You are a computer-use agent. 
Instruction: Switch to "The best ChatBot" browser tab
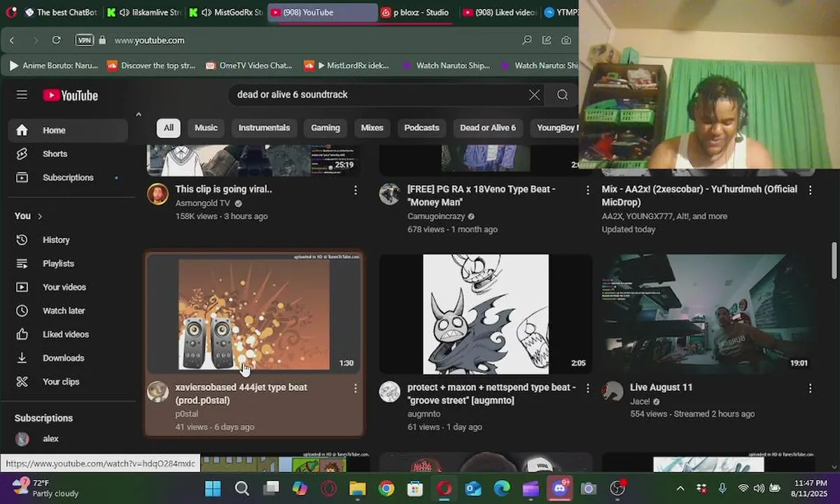tap(60, 12)
